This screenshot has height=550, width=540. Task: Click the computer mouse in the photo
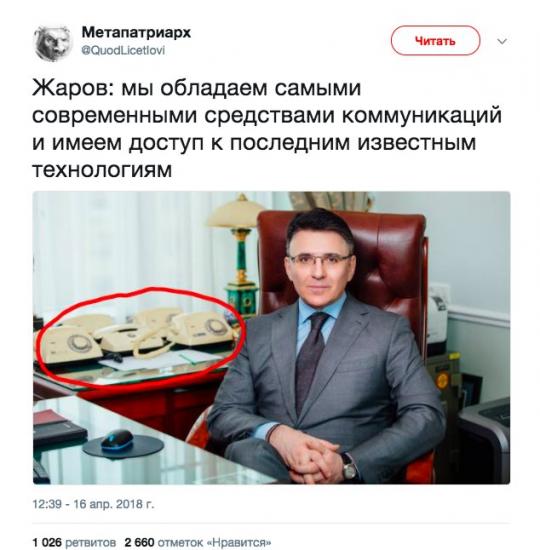117,441
